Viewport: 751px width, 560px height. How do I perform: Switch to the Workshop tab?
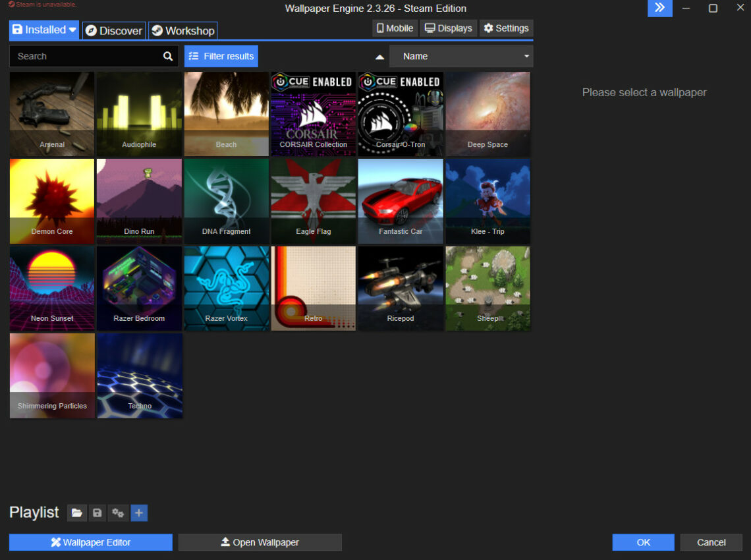[183, 31]
